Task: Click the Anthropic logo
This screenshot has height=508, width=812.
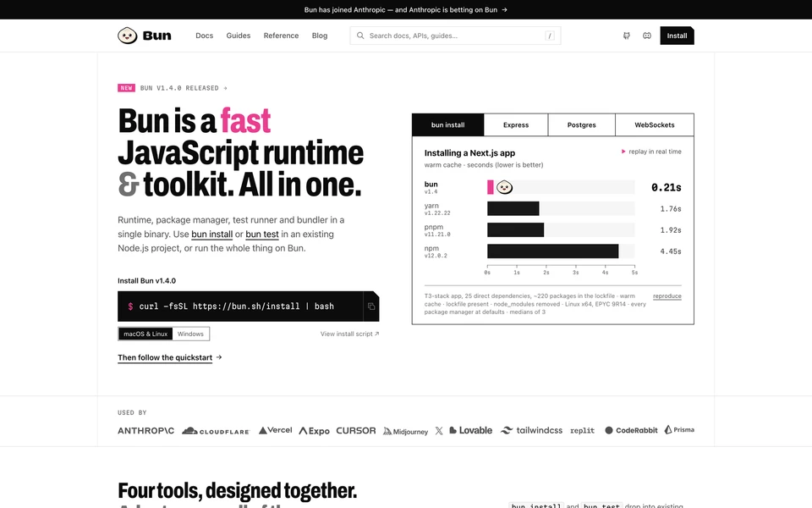Action: point(146,431)
